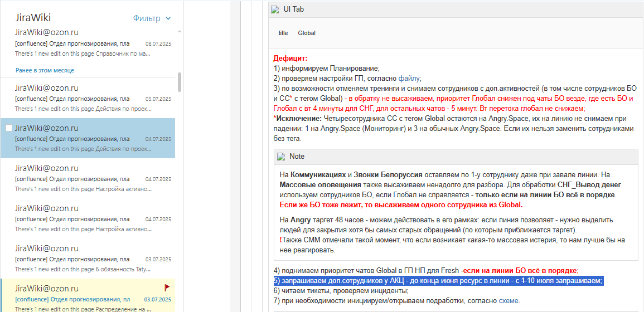
Task: Click bold word Angry in Note paragraph
Action: 301,220
